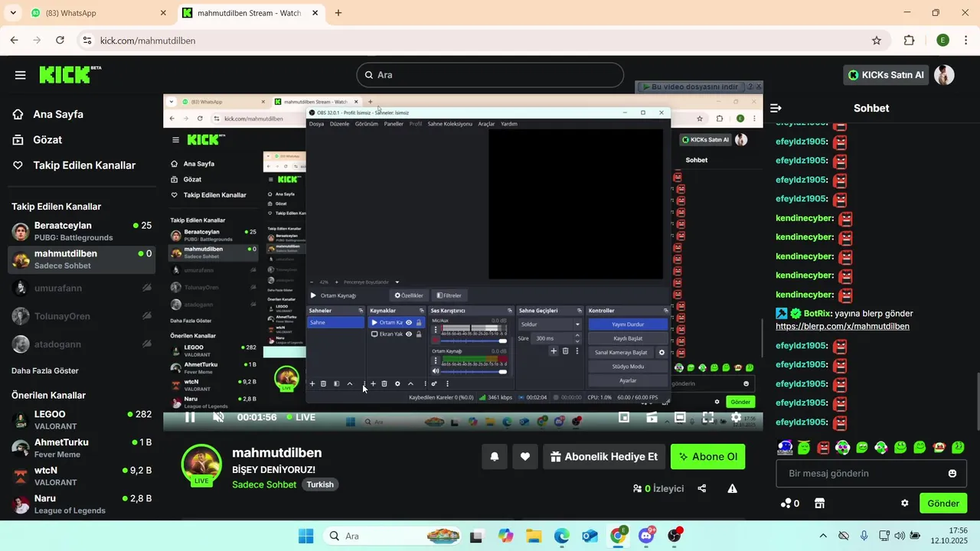Click Abone Ol subscribe button

pos(708,457)
